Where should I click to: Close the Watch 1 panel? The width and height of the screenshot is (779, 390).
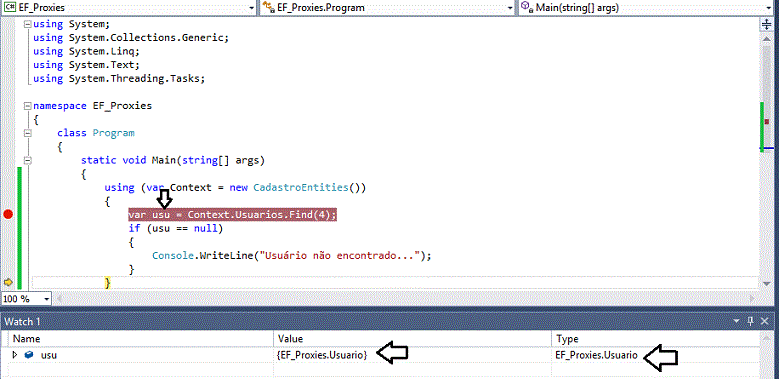pyautogui.click(x=766, y=321)
